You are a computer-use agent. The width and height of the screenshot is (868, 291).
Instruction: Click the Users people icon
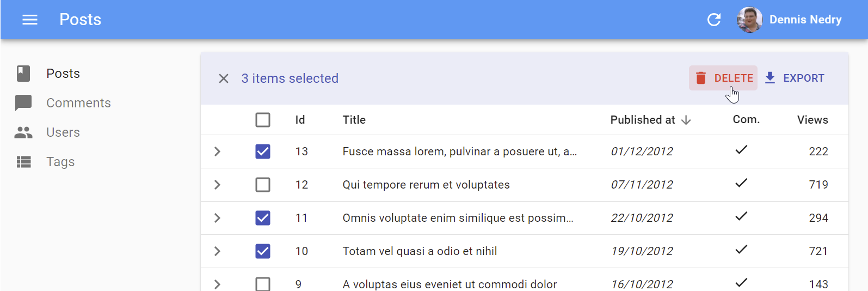[x=23, y=132]
